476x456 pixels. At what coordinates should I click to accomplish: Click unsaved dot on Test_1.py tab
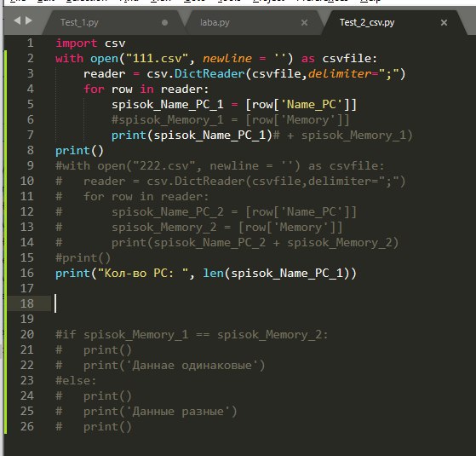164,22
